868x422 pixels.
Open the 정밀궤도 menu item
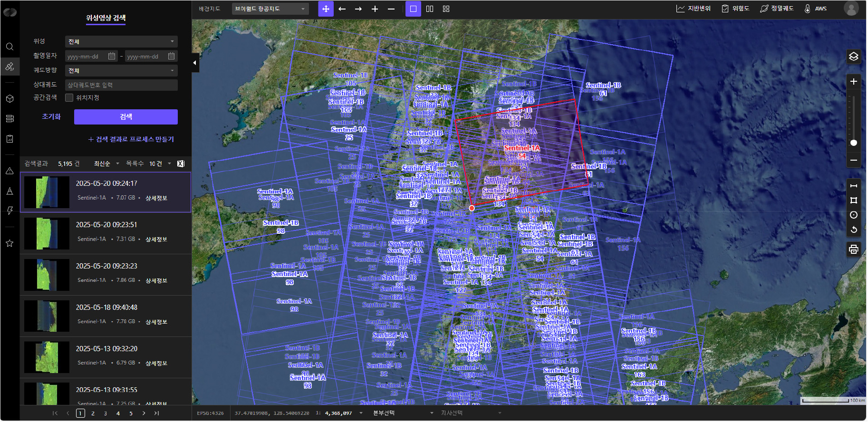point(777,9)
